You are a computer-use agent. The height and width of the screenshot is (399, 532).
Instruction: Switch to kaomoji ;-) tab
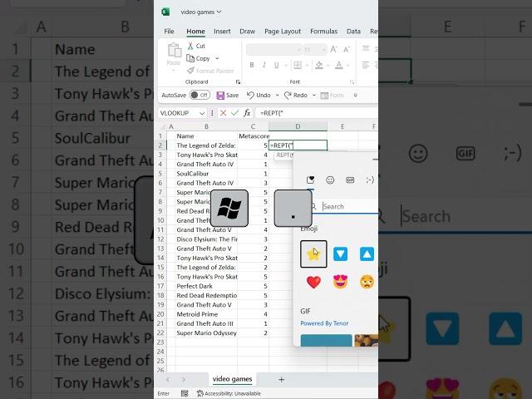[370, 180]
